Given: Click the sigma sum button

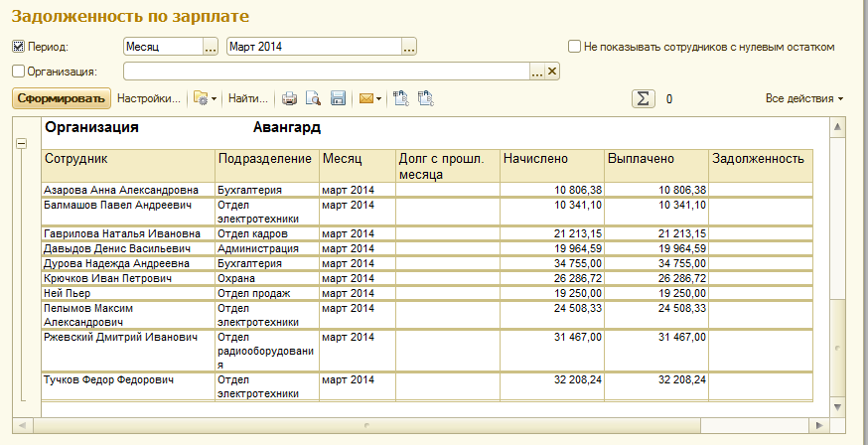Looking at the screenshot, I should (x=644, y=98).
